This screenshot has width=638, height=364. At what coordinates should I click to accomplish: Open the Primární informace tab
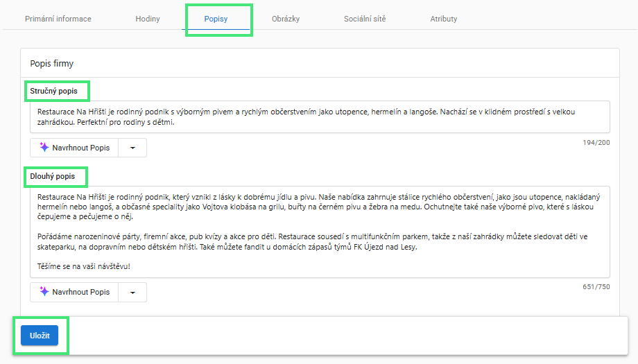pos(58,19)
